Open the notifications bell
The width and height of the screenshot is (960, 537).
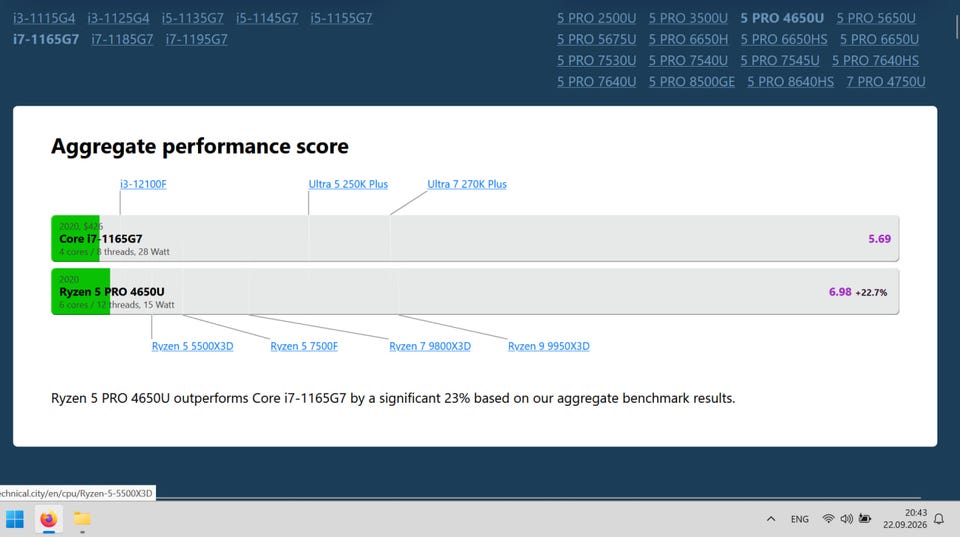939,519
